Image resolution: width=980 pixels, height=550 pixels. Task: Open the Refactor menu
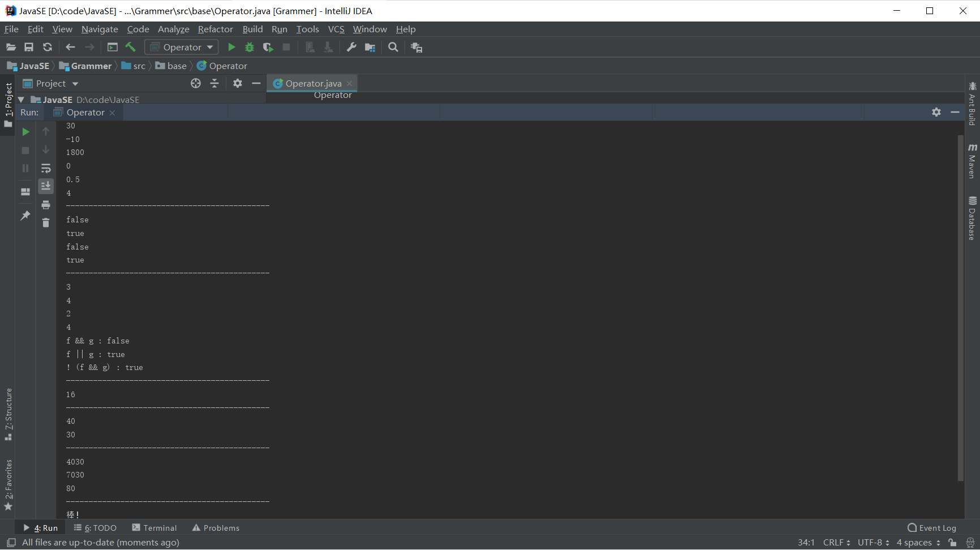[x=216, y=29]
